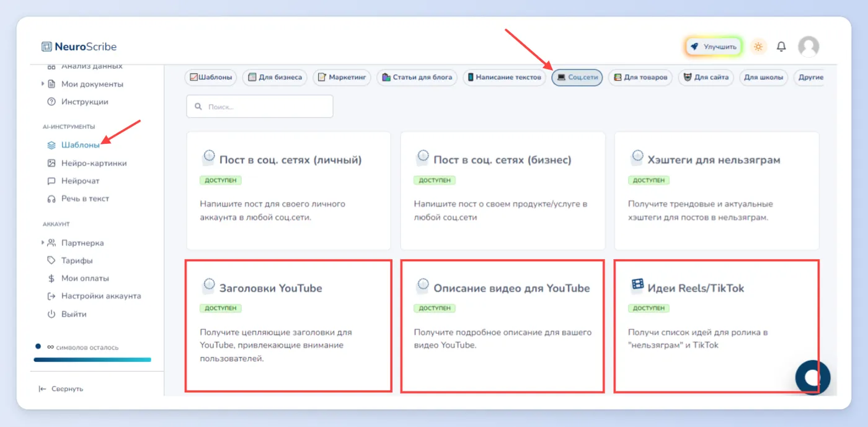This screenshot has height=427, width=868.
Task: Expand the Партнерка sidebar arrow
Action: pyautogui.click(x=43, y=243)
